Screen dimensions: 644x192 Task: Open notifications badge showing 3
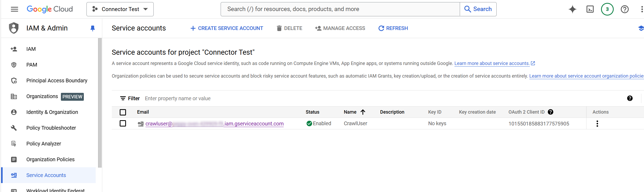[x=607, y=9]
